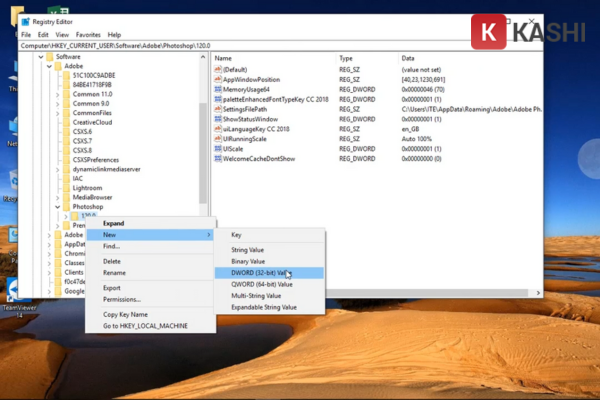
Task: Open the Edit menu
Action: coord(43,35)
